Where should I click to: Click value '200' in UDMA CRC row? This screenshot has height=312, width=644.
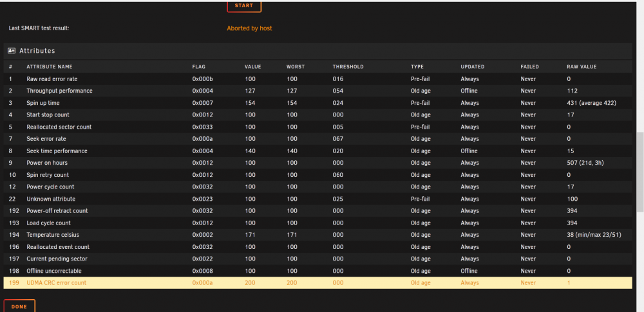click(250, 283)
